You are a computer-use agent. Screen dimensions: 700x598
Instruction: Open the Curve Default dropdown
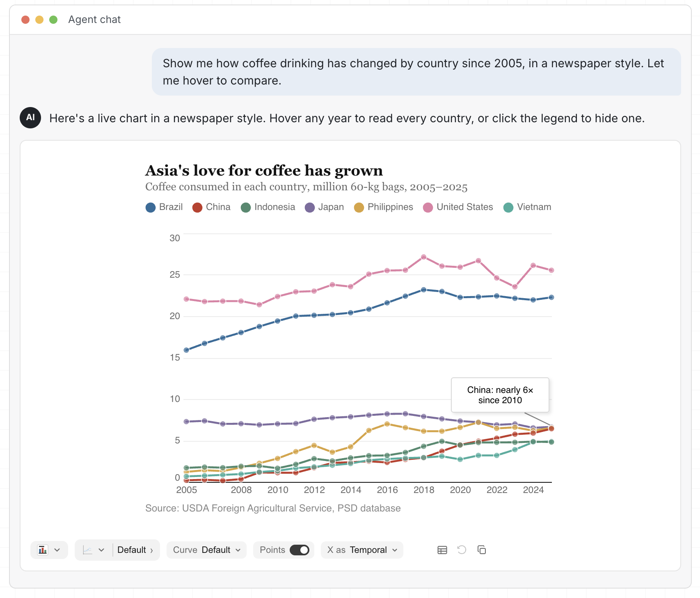click(x=206, y=550)
